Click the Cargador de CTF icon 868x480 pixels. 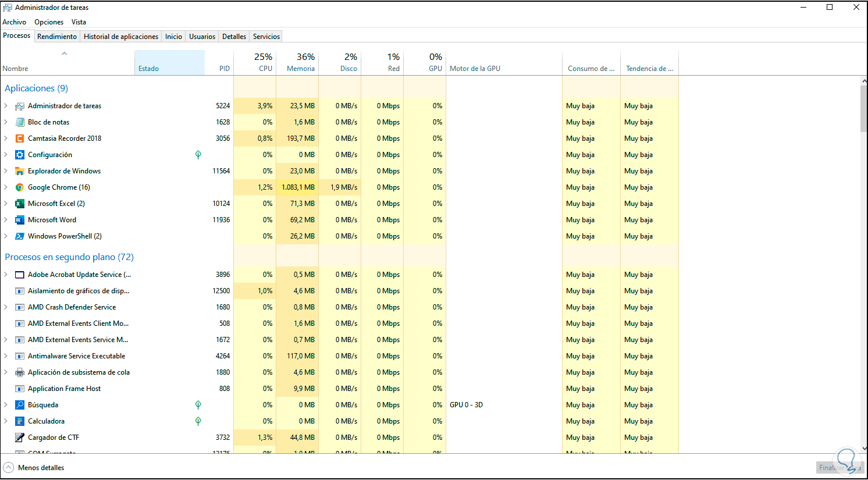click(20, 438)
